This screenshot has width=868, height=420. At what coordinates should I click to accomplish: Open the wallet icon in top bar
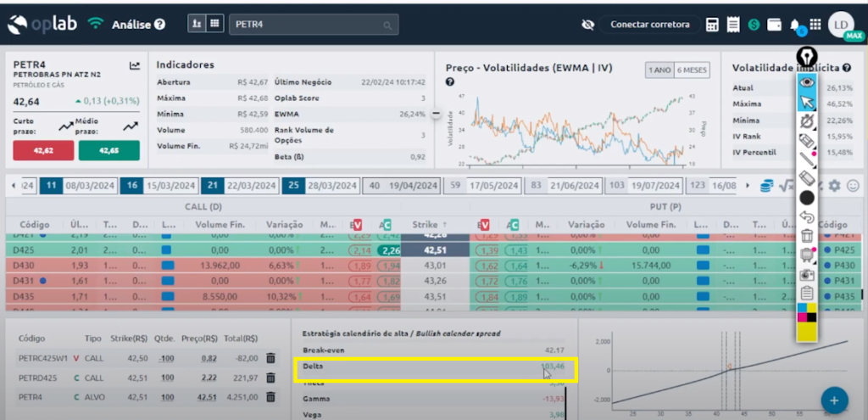[774, 25]
